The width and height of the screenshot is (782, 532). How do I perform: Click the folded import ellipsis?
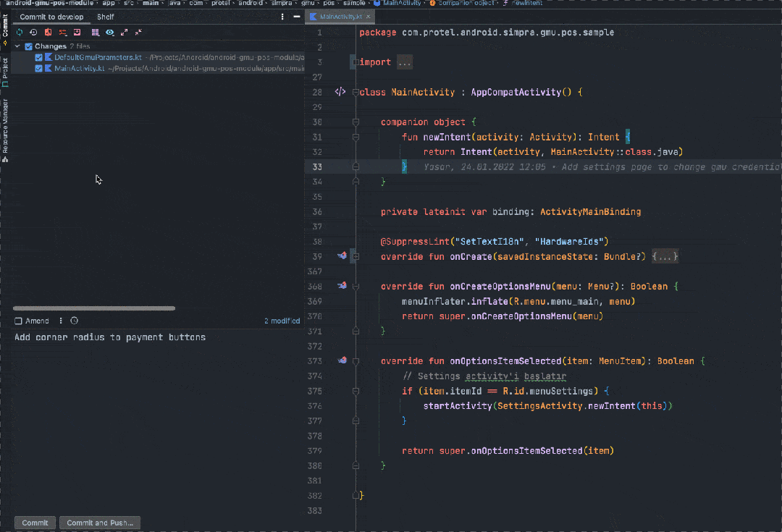(405, 62)
